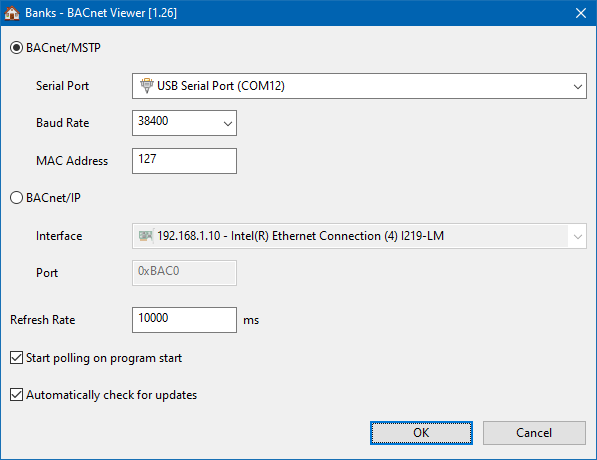Click the network card icon in Interface field
Viewport: 597px width, 460px height.
coord(146,236)
